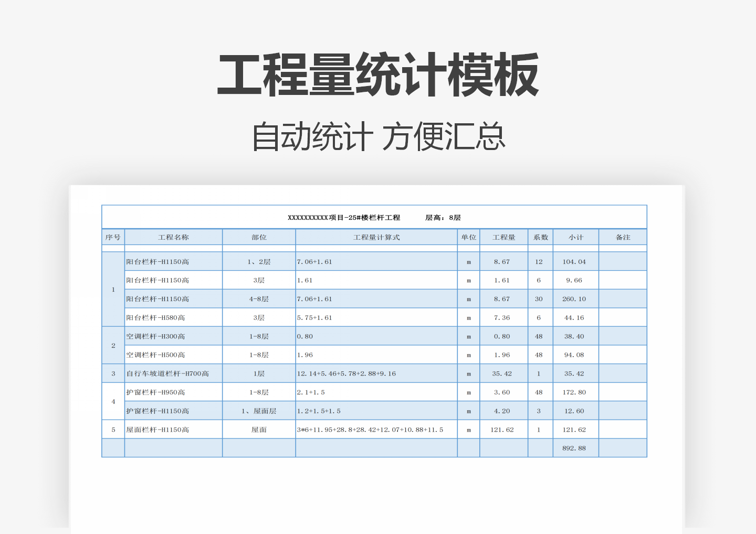Select the formula cell starting with 3*6+11.95
Viewport: 756px width, 534px height.
370,430
